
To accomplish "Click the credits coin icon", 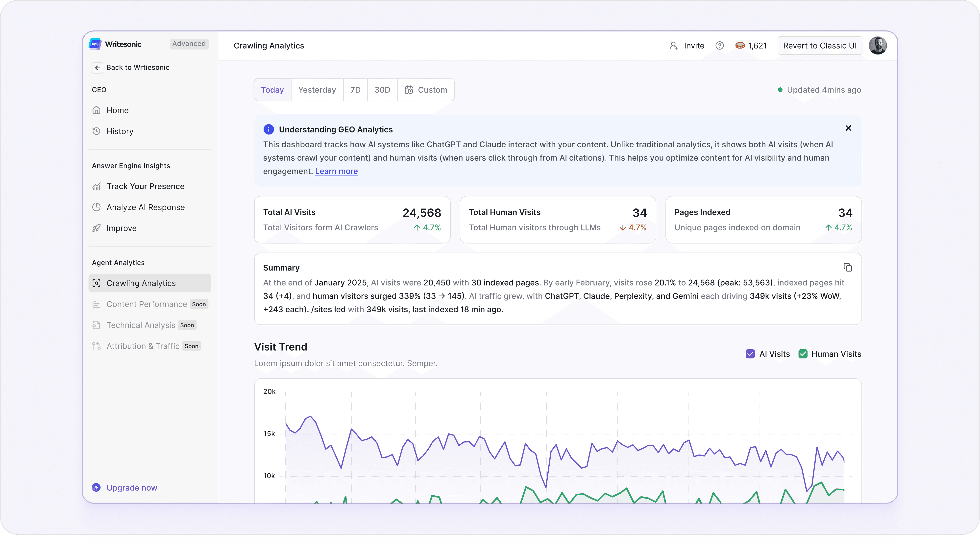I will click(x=739, y=46).
